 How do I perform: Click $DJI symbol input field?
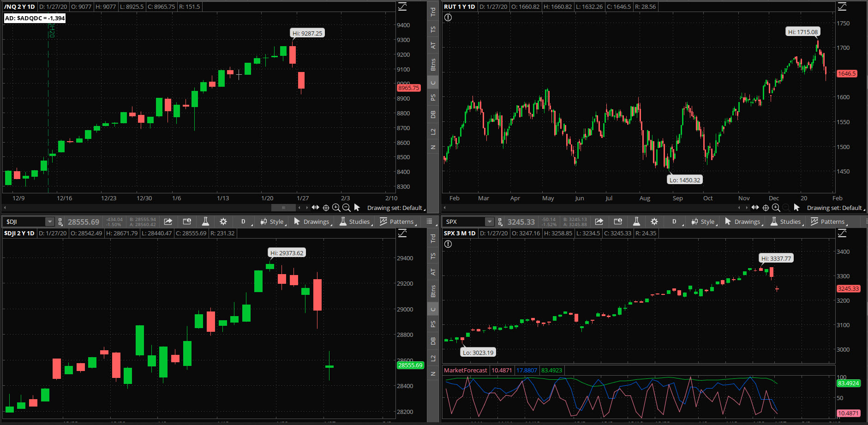tap(25, 221)
